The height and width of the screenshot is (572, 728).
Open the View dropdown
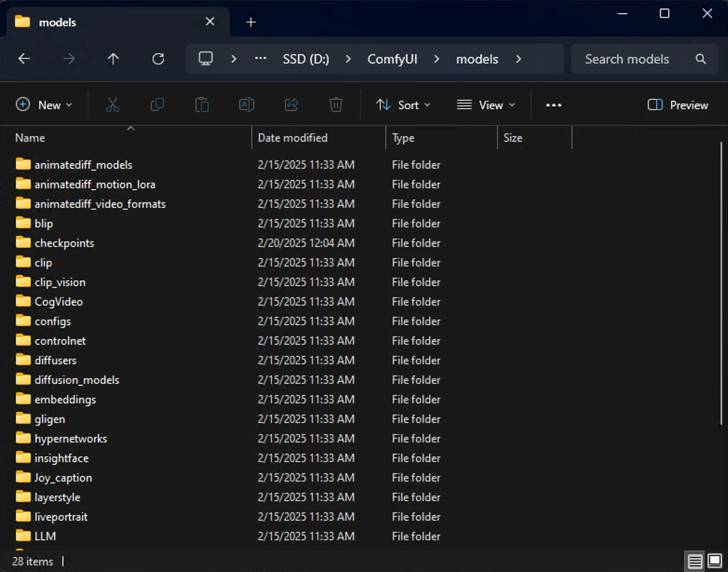click(486, 105)
